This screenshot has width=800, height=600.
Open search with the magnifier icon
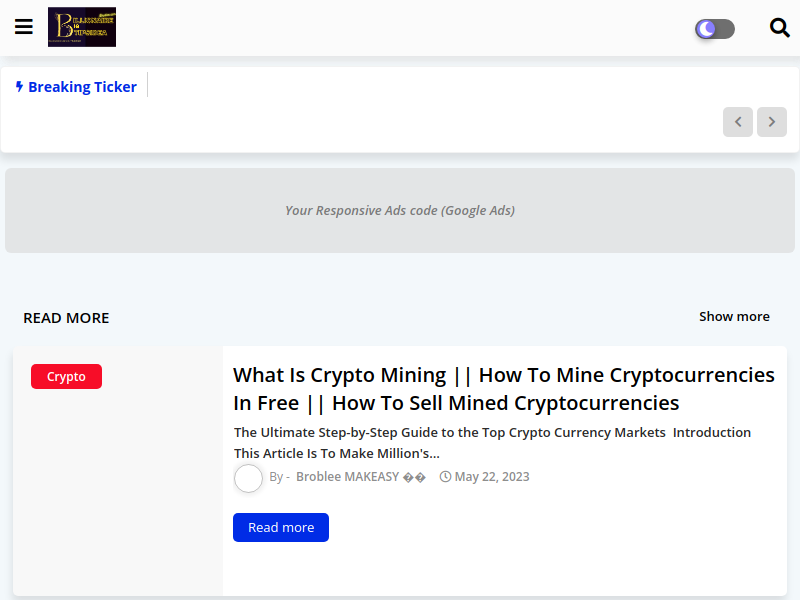pyautogui.click(x=780, y=28)
